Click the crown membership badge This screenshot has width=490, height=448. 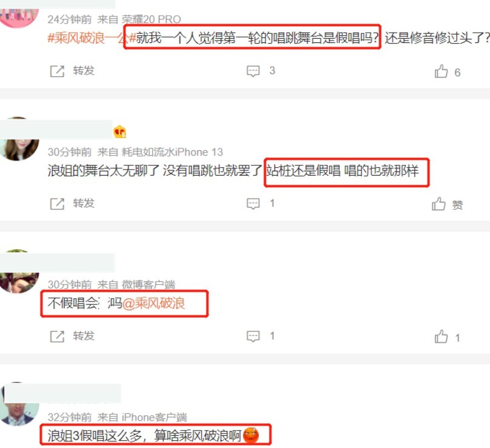(x=120, y=132)
